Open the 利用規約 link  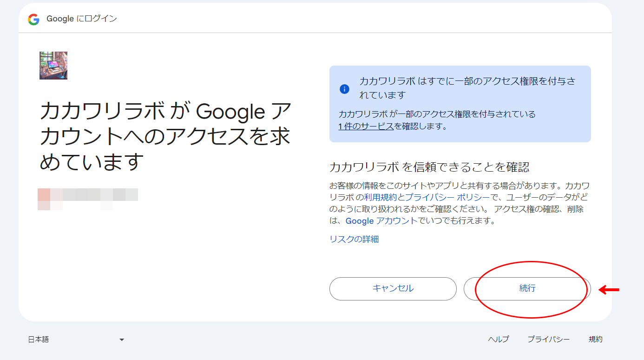tap(381, 197)
